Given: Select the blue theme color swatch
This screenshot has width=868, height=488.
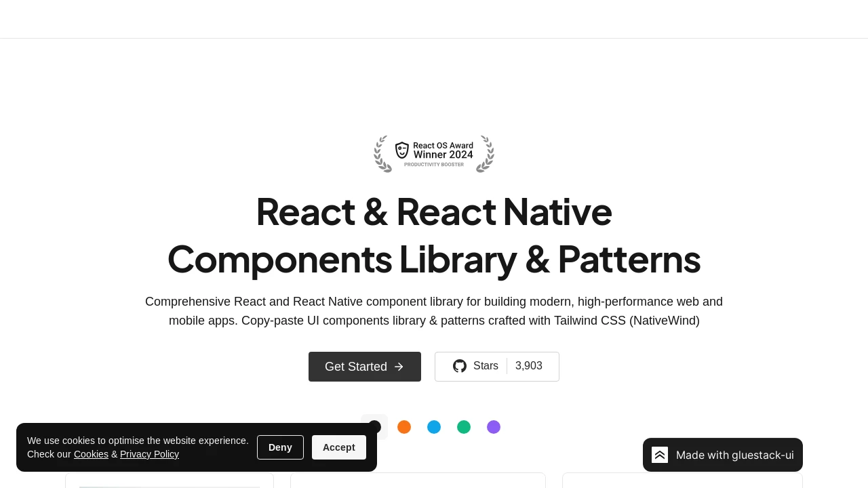Looking at the screenshot, I should pyautogui.click(x=434, y=427).
